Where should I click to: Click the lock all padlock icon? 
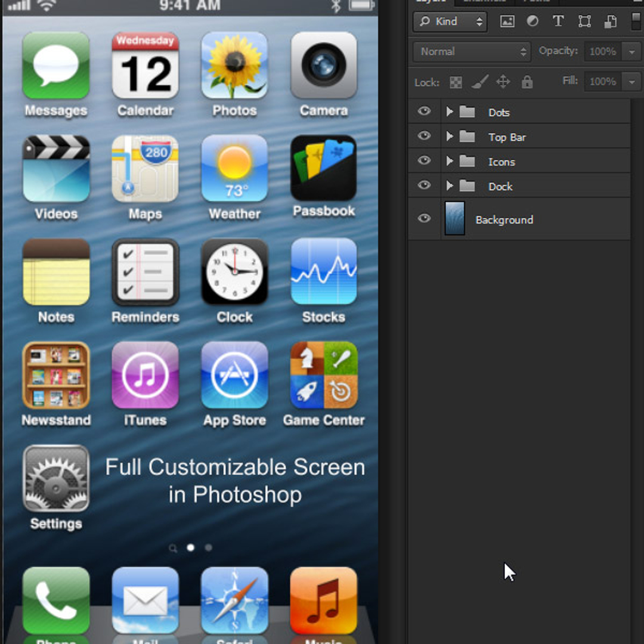click(x=527, y=82)
